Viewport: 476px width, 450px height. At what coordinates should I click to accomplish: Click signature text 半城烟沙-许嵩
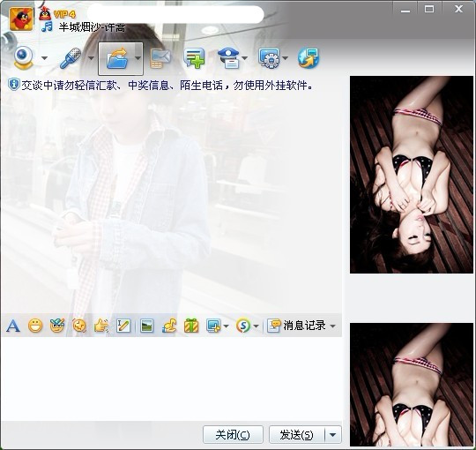click(92, 27)
